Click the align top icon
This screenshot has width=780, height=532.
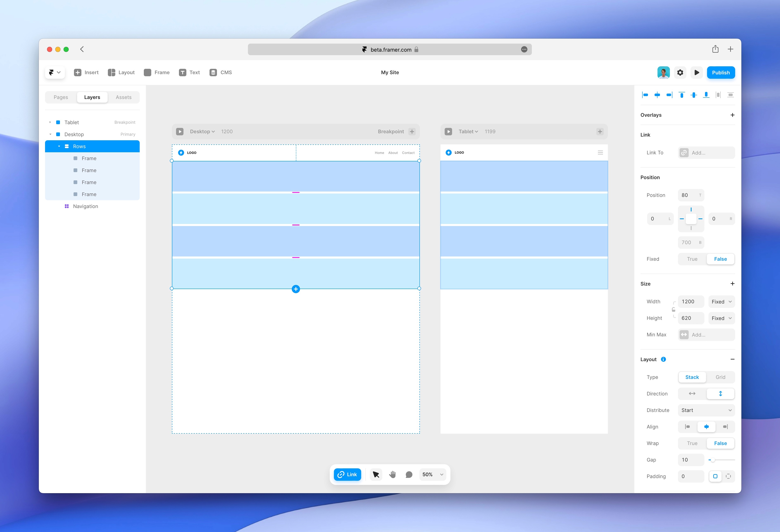click(x=682, y=95)
